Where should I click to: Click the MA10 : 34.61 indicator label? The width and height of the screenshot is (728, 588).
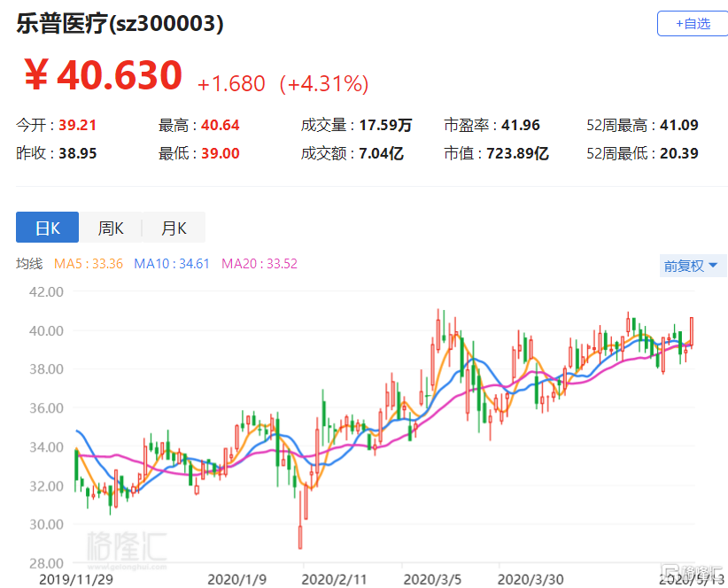[x=172, y=264]
